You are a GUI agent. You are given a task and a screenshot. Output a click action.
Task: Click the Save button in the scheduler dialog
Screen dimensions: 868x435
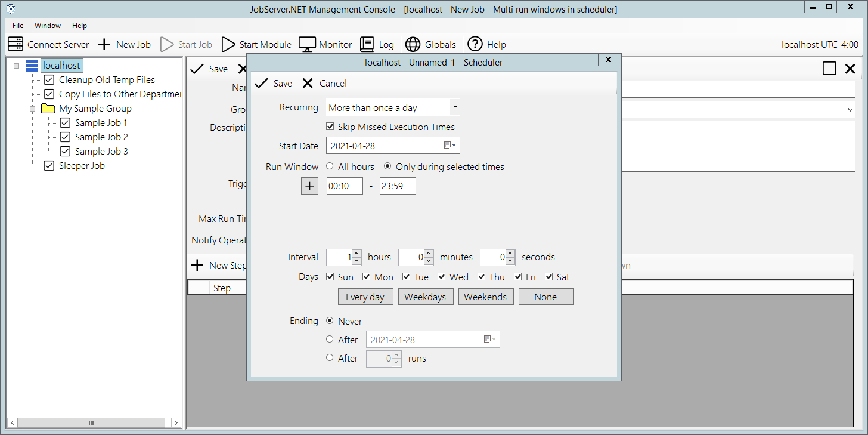274,83
